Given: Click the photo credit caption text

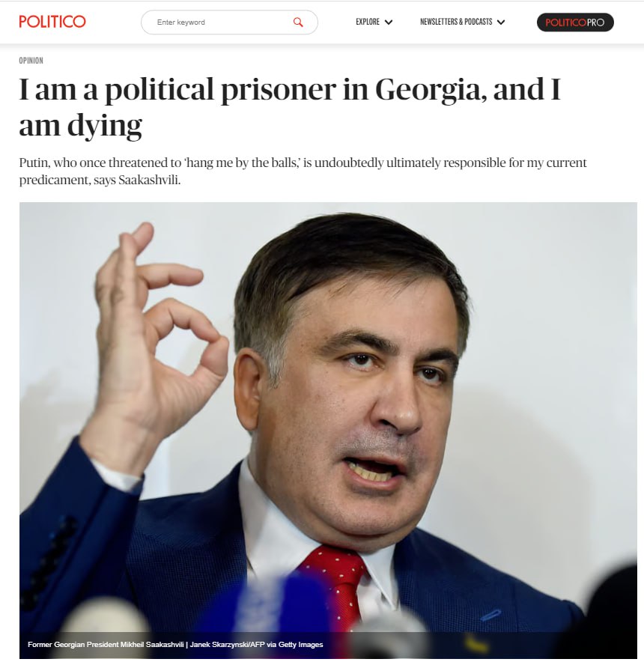Looking at the screenshot, I should (175, 644).
